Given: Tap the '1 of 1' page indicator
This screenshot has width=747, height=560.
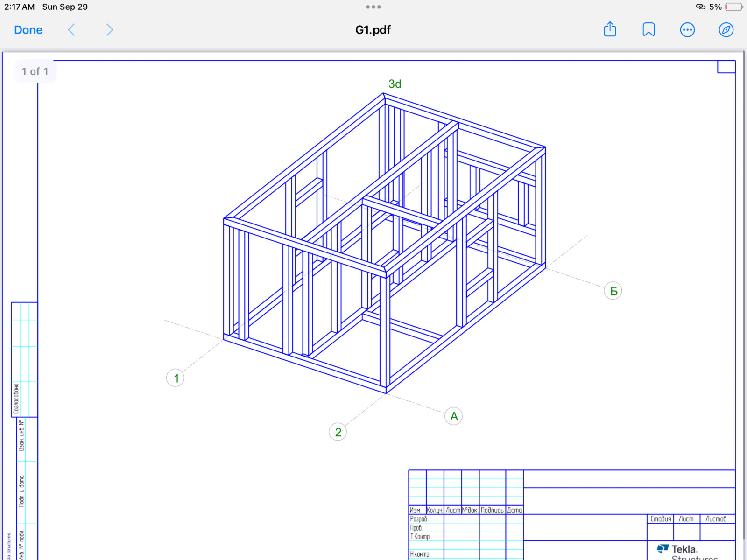Looking at the screenshot, I should point(35,71).
